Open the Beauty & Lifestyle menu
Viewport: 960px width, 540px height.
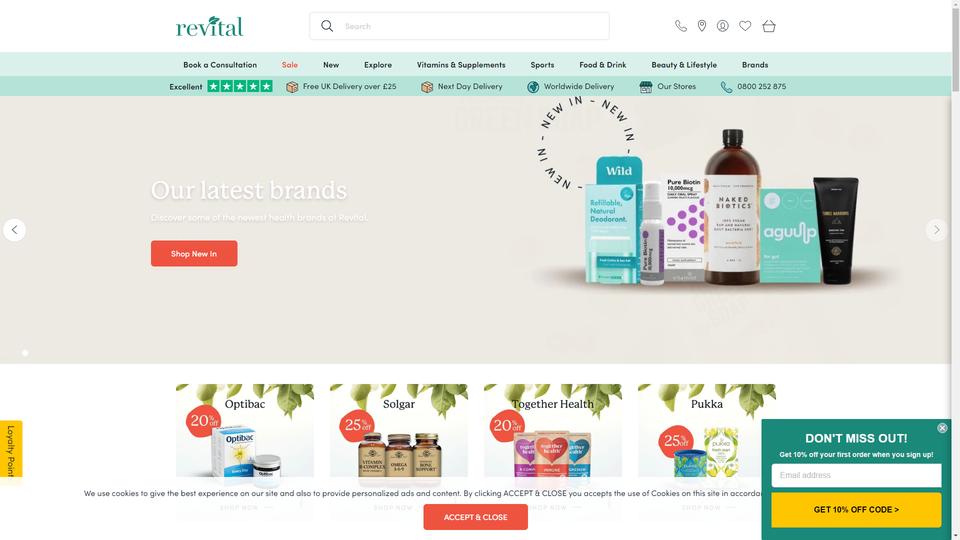pyautogui.click(x=684, y=65)
